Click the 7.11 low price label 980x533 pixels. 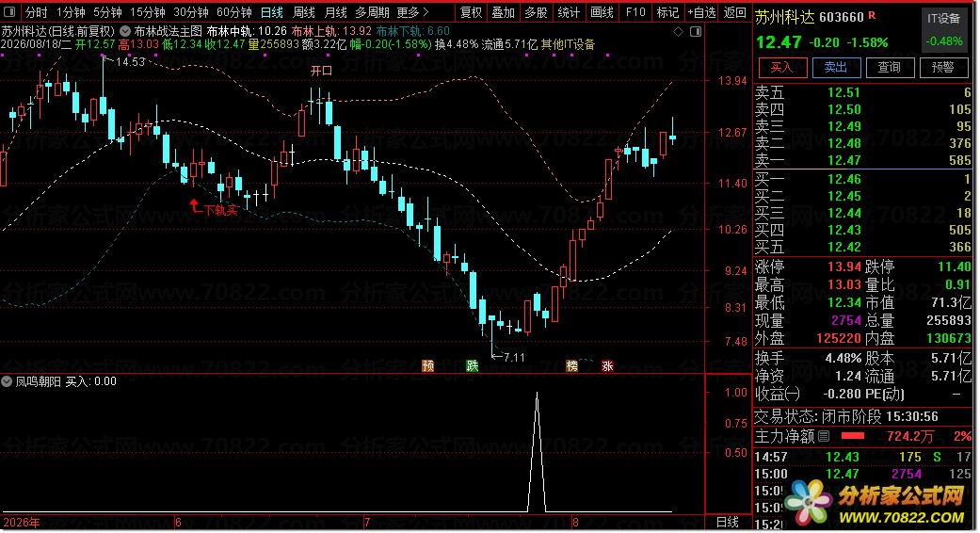[x=514, y=358]
